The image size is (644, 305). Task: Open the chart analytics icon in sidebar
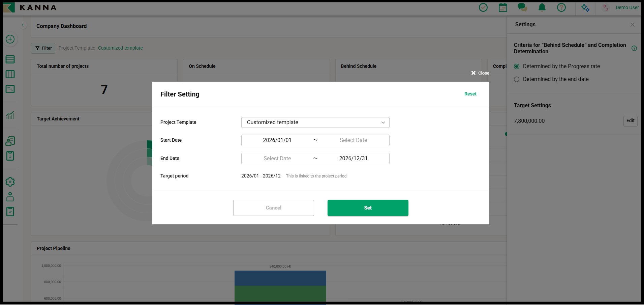click(x=10, y=115)
